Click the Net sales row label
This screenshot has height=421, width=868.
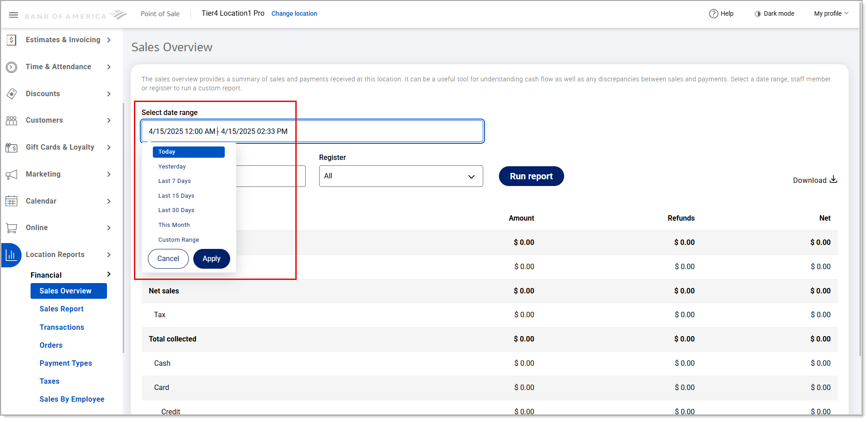[x=164, y=291]
